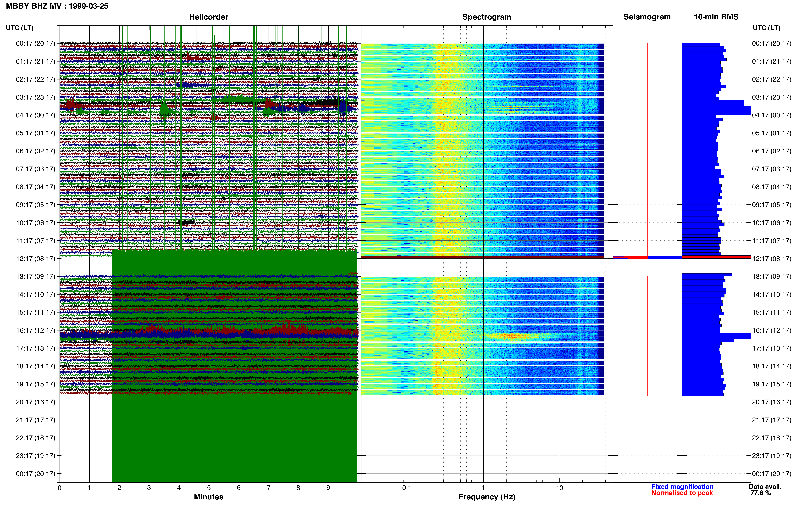The image size is (812, 508).
Task: Click the left 06:17 (02:17) time label
Action: click(36, 151)
